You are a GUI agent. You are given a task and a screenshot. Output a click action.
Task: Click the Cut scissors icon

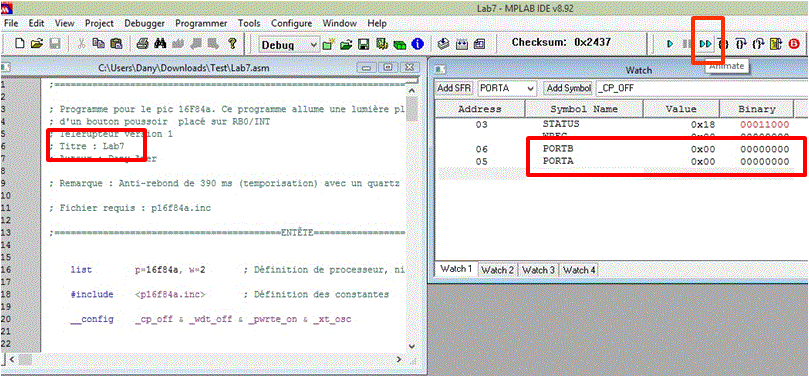82,44
